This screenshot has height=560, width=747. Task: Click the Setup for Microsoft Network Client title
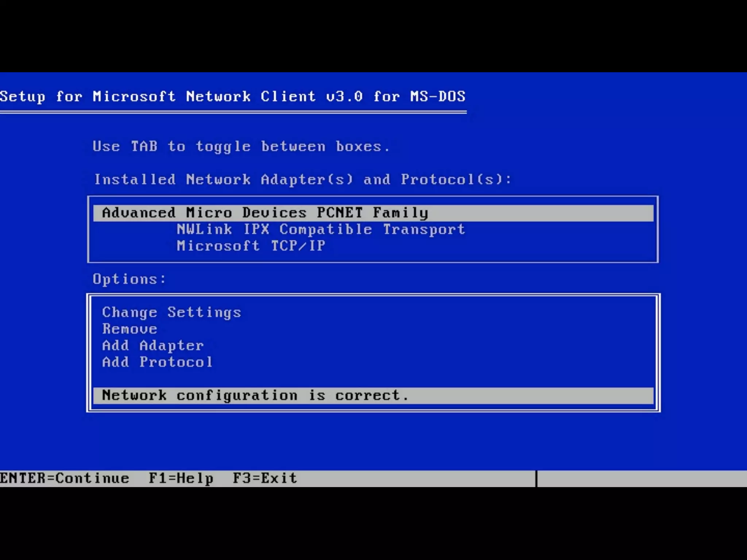pos(233,97)
